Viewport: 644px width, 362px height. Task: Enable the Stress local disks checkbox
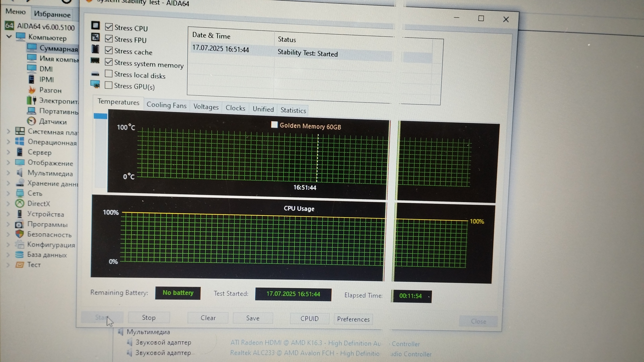coord(108,74)
